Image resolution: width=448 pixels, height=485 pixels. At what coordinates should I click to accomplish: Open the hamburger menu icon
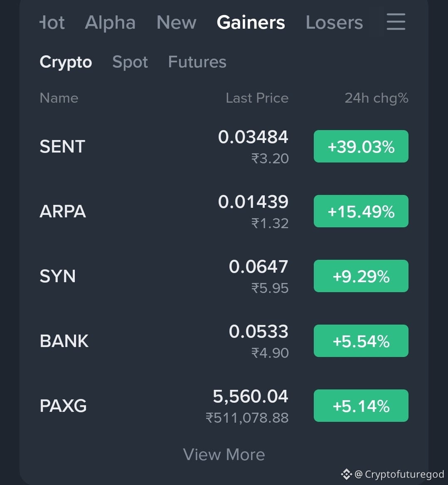[x=396, y=22]
